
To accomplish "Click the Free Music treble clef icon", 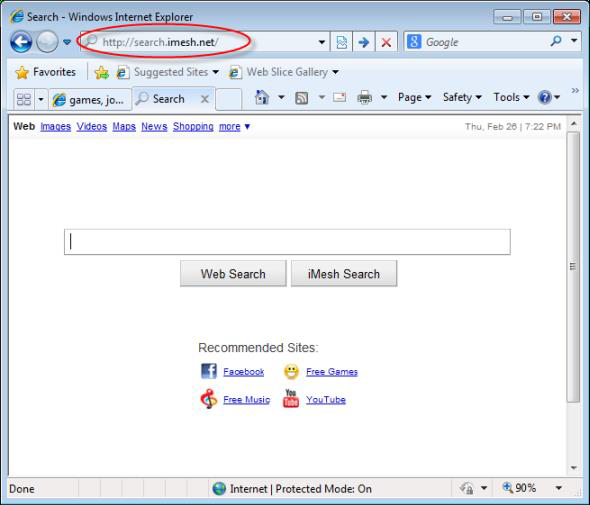I will [208, 399].
